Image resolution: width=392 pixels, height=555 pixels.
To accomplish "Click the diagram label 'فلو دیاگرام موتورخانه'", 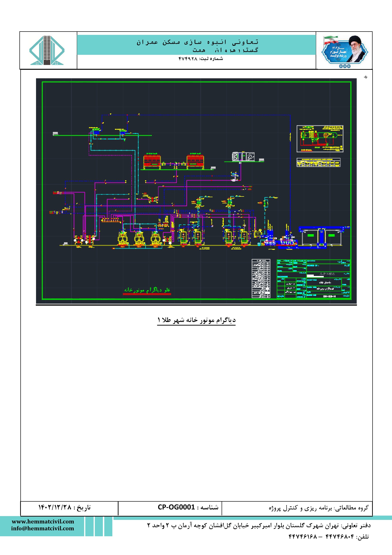I will coord(147,290).
